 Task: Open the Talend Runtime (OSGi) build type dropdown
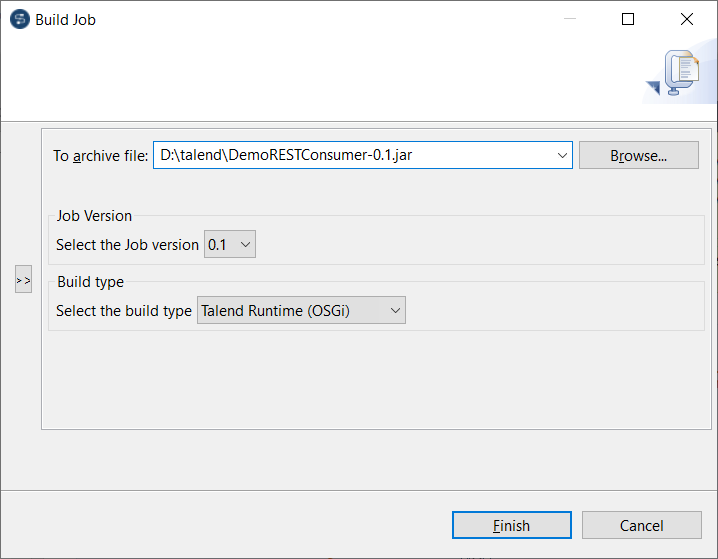(x=301, y=311)
